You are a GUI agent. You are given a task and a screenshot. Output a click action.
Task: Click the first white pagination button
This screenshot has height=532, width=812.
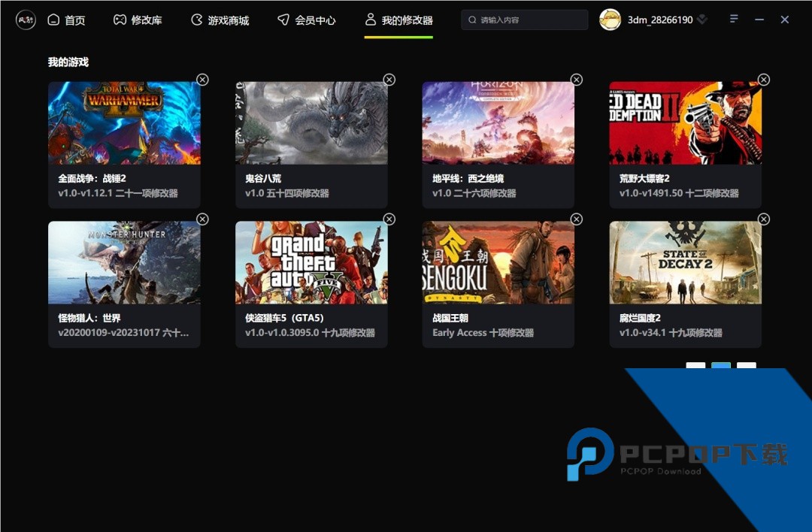pos(695,365)
